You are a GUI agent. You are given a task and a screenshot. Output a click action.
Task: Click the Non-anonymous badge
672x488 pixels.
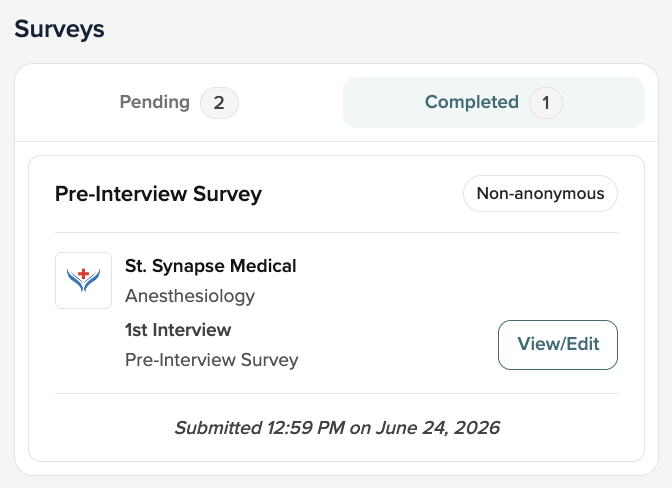tap(540, 193)
